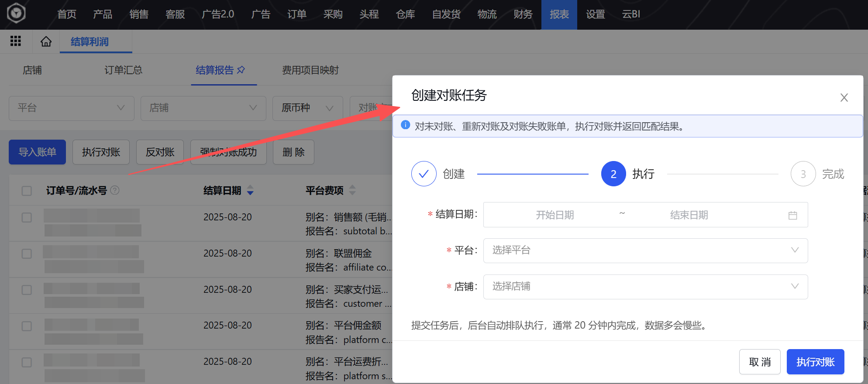
Task: Open 仓库 in top navigation
Action: pos(405,14)
